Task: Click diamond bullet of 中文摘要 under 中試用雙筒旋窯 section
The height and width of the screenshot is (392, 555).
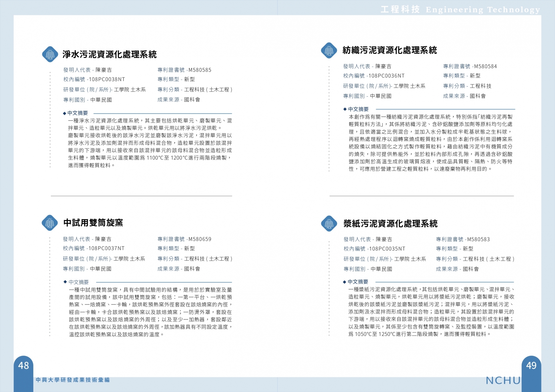Action: 65,282
